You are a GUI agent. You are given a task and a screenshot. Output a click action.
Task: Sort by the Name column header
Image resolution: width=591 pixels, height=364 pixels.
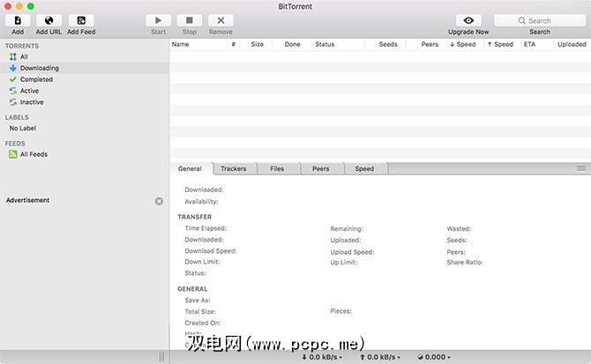pyautogui.click(x=198, y=44)
